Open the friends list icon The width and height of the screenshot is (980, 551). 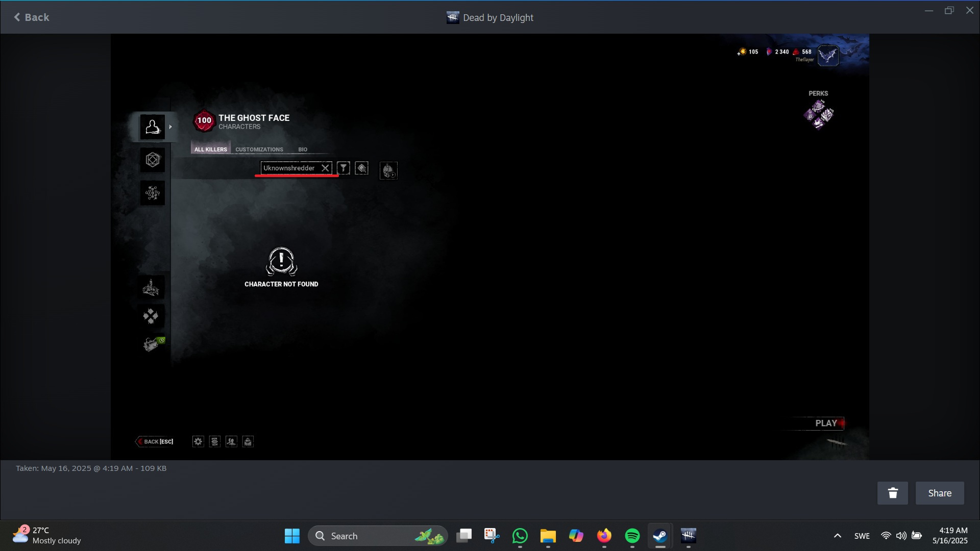231,441
